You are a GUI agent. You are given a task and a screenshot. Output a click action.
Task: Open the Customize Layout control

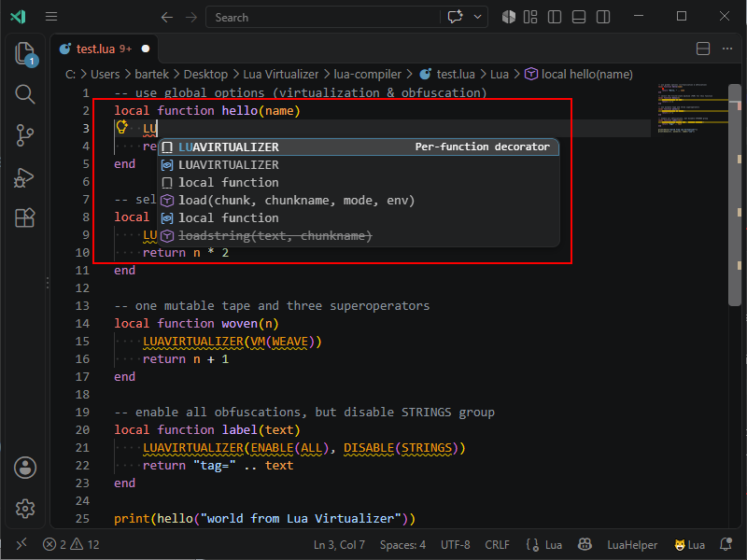530,17
